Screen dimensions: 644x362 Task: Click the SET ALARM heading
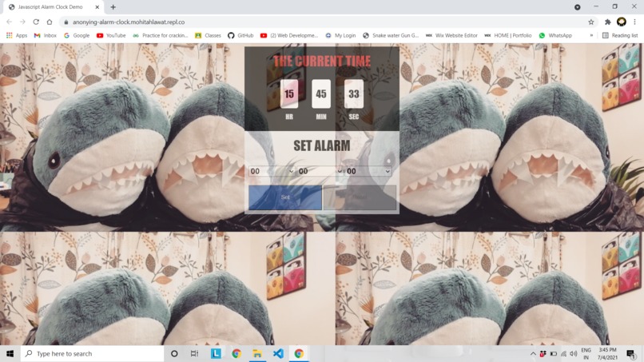click(x=322, y=145)
